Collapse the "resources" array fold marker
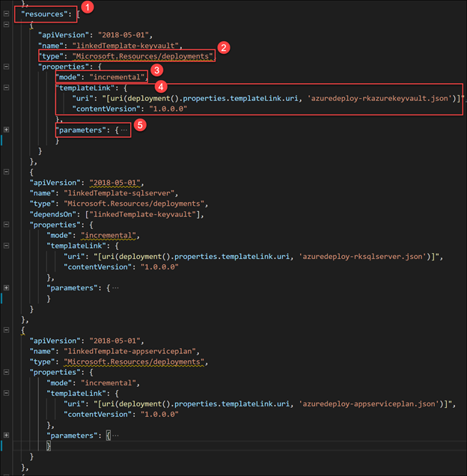The width and height of the screenshot is (467, 476). pos(7,13)
